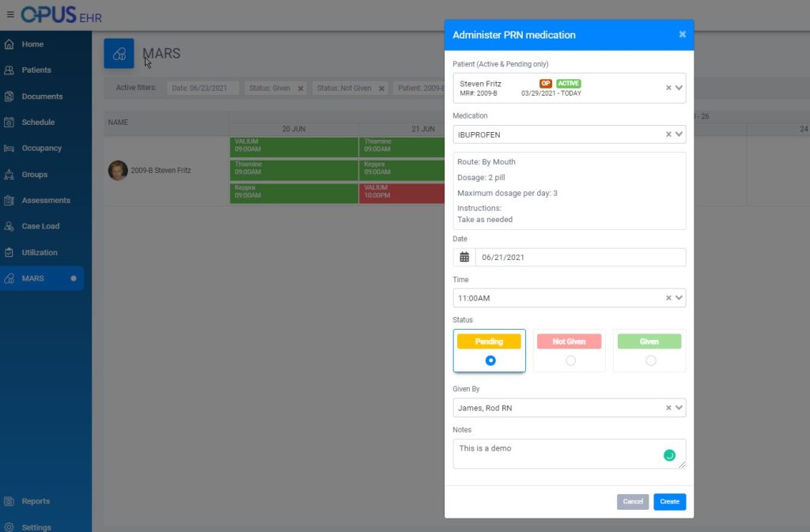810x532 pixels.
Task: Expand the Given By dropdown arrow
Action: coord(679,408)
